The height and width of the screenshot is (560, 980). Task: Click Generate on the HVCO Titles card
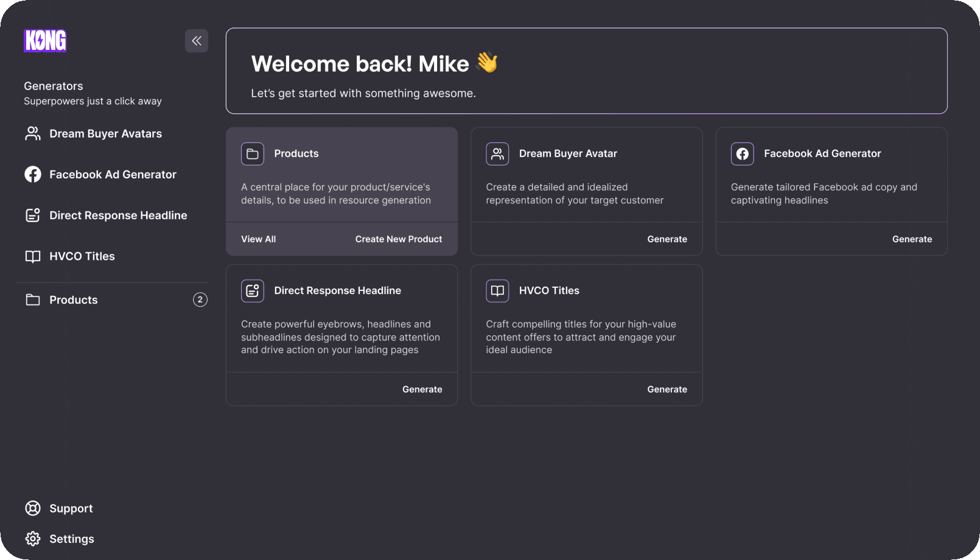pos(667,390)
